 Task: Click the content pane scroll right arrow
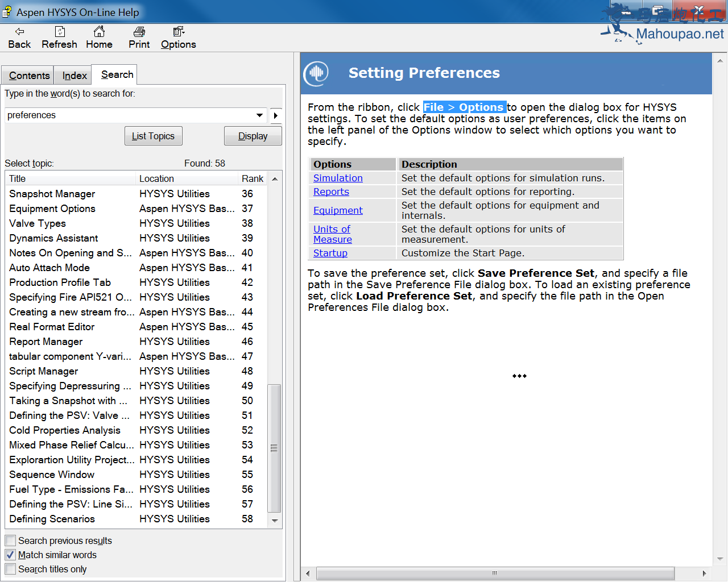pyautogui.click(x=704, y=573)
